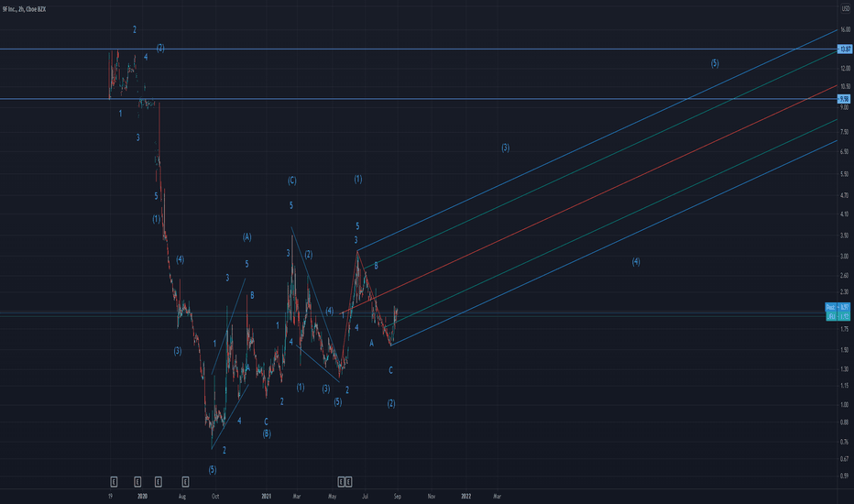Click the 5.50 price axis value

[x=845, y=174]
